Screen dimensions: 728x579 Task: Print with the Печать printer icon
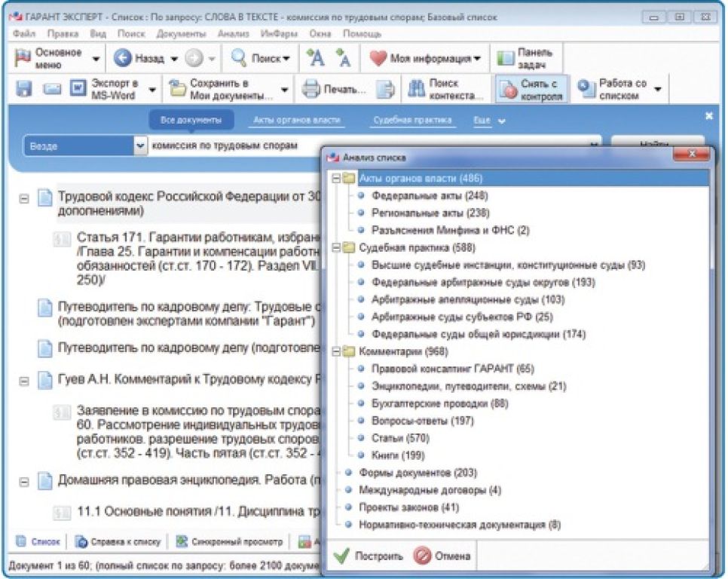click(310, 89)
